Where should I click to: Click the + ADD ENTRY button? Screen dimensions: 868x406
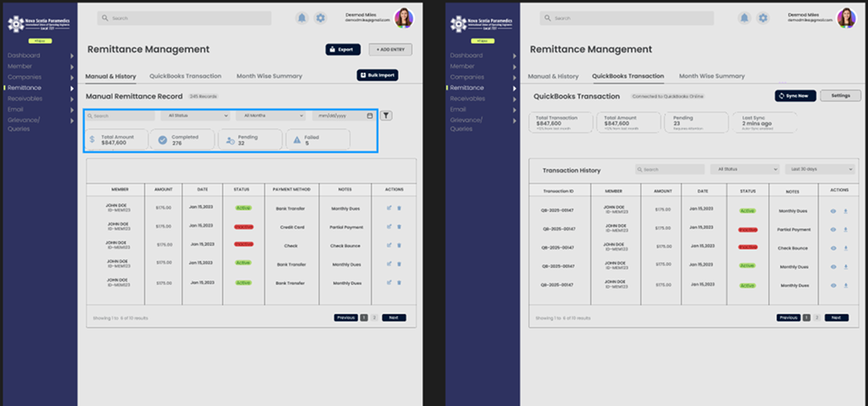390,49
